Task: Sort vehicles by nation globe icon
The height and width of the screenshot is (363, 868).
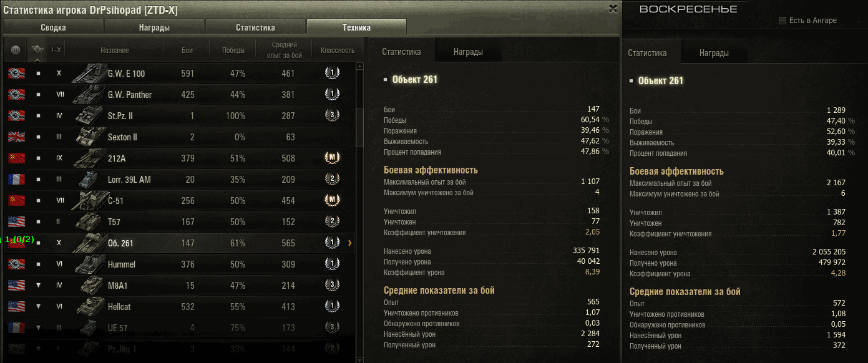Action: 16,50
